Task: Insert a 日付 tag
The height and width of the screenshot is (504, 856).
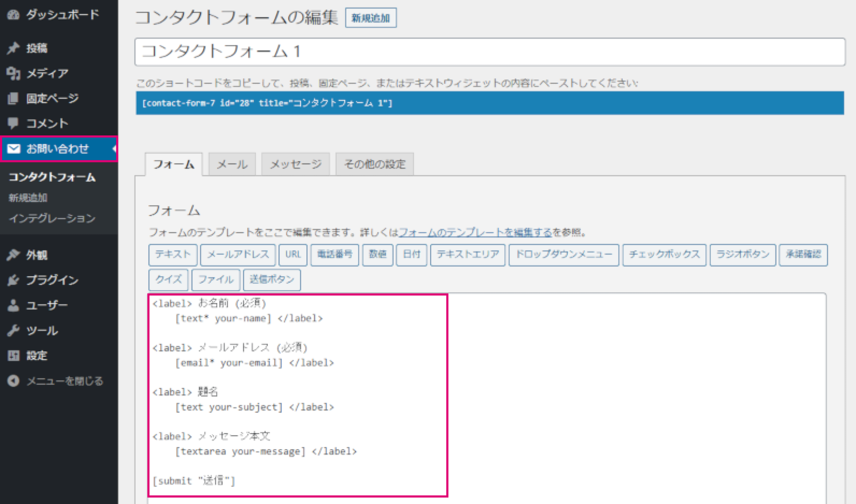Action: click(412, 254)
